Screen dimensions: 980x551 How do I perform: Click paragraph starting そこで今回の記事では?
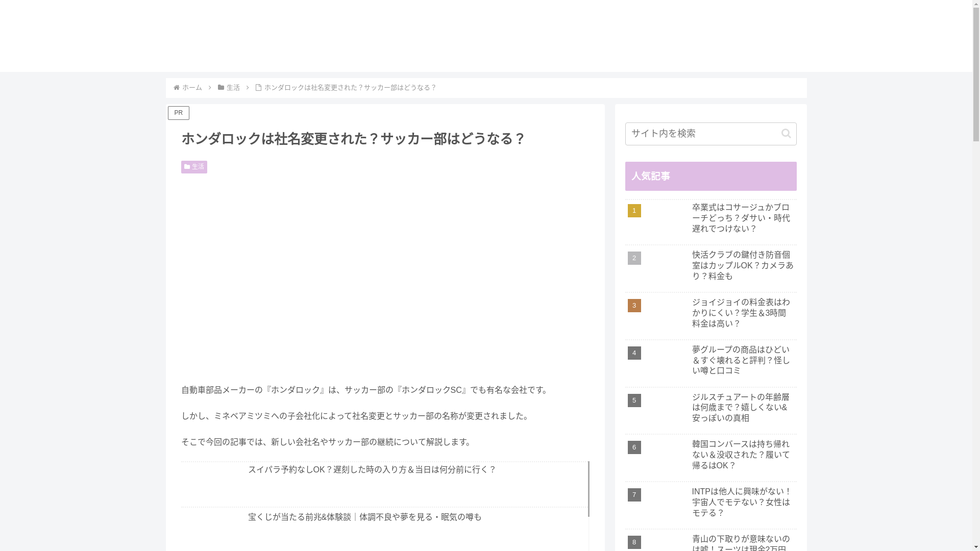pyautogui.click(x=328, y=442)
